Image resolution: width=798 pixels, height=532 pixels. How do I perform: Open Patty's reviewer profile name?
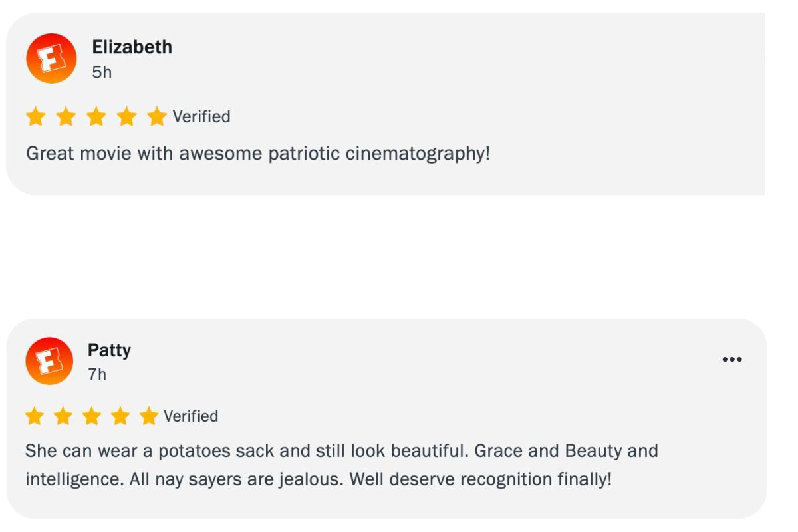(109, 350)
